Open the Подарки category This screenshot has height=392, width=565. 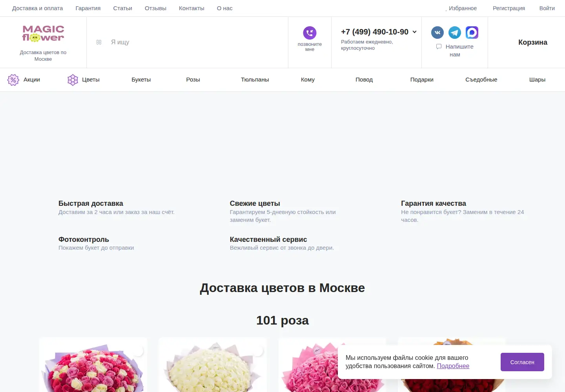click(422, 80)
